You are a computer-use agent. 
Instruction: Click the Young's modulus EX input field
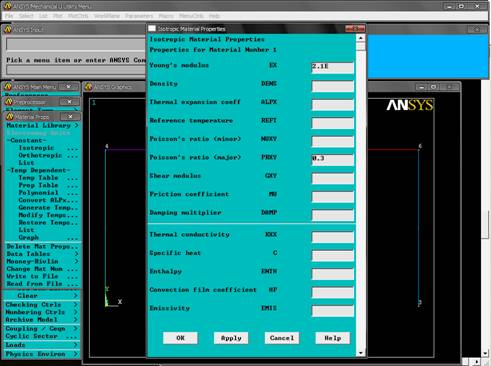333,68
